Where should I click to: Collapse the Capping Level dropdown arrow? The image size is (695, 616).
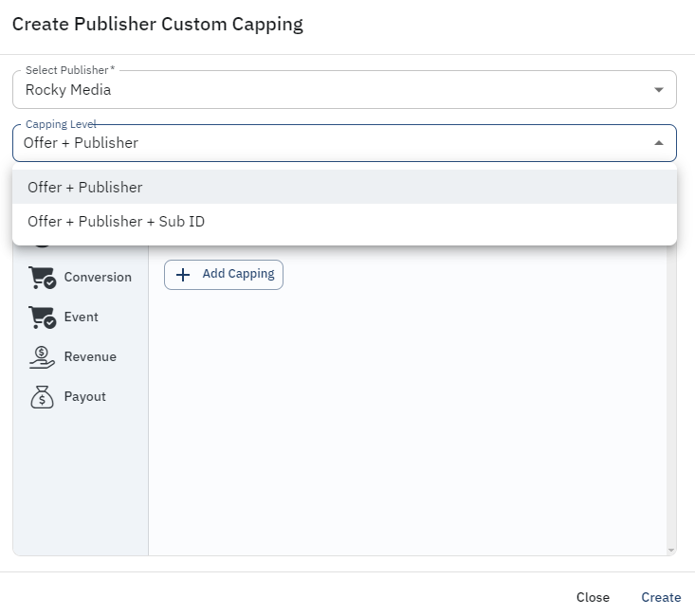click(659, 143)
